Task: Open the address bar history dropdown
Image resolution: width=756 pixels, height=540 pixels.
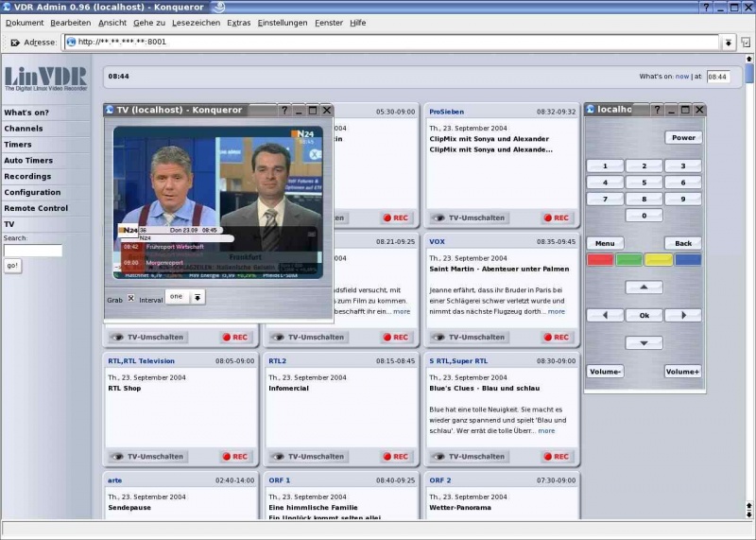Action: tap(728, 42)
